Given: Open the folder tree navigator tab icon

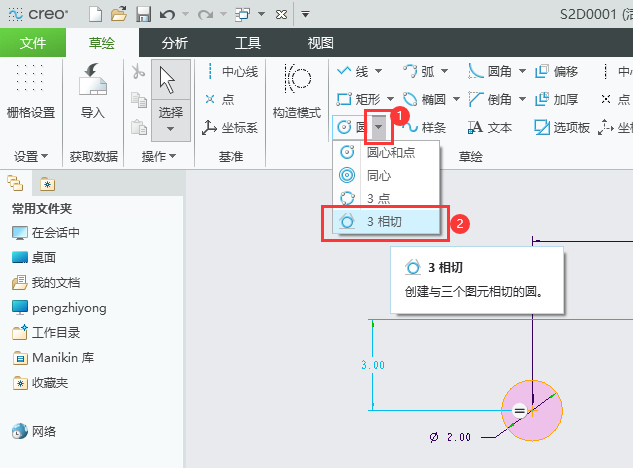Looking at the screenshot, I should pyautogui.click(x=15, y=183).
